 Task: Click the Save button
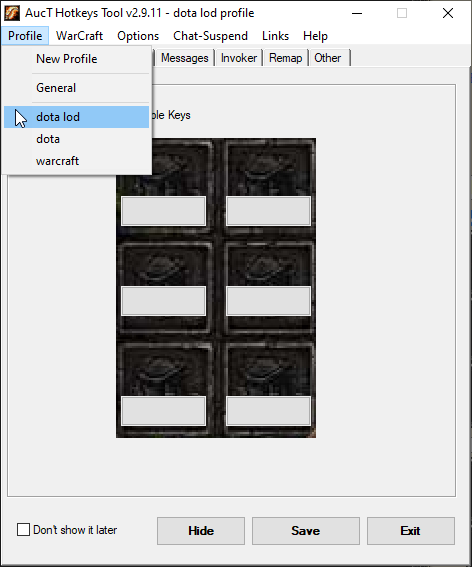(306, 531)
